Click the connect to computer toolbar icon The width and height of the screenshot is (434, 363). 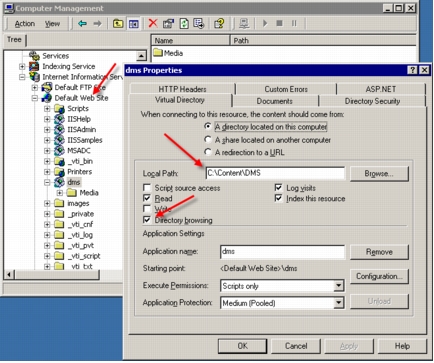(x=244, y=23)
